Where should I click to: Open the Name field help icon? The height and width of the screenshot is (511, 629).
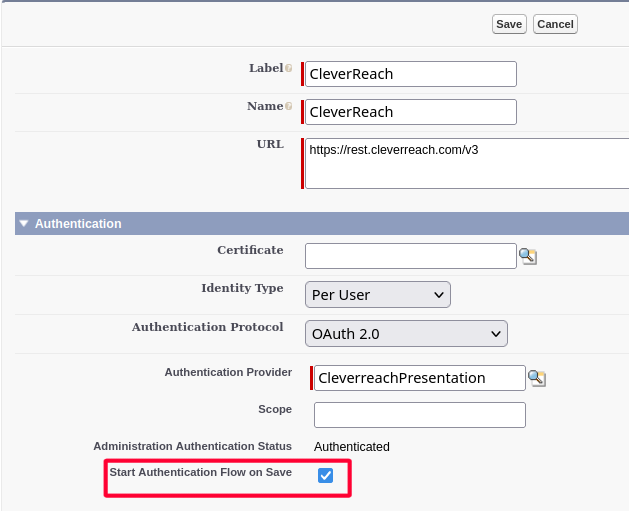(288, 106)
